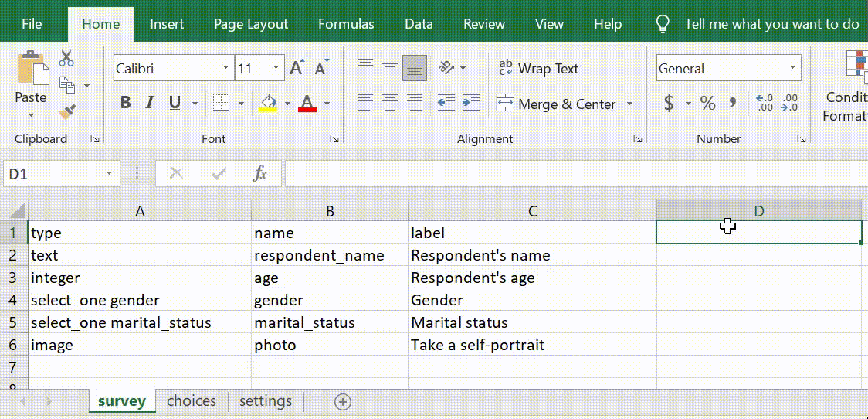Screen dimensions: 868x419
Task: Toggle bottom vertical alignment
Action: click(415, 67)
